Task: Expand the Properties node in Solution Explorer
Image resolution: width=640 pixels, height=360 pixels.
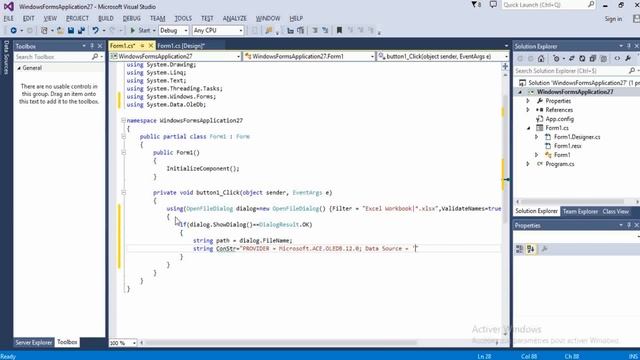Action: [528, 101]
